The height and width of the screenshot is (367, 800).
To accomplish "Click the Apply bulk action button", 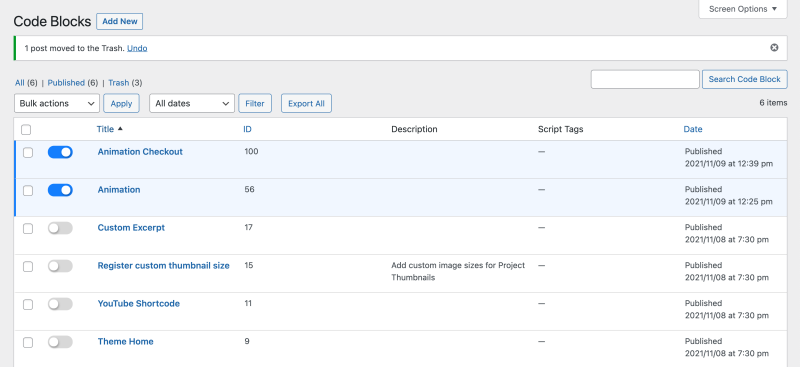I will 121,103.
